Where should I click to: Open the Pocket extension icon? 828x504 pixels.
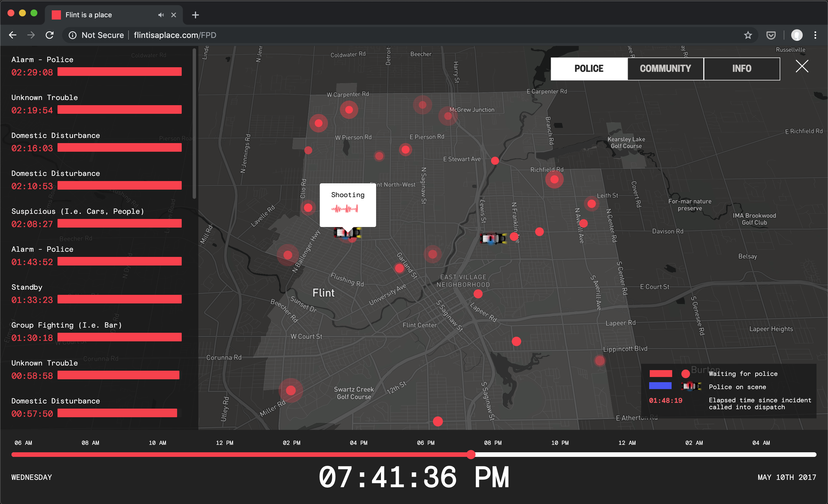pos(771,35)
